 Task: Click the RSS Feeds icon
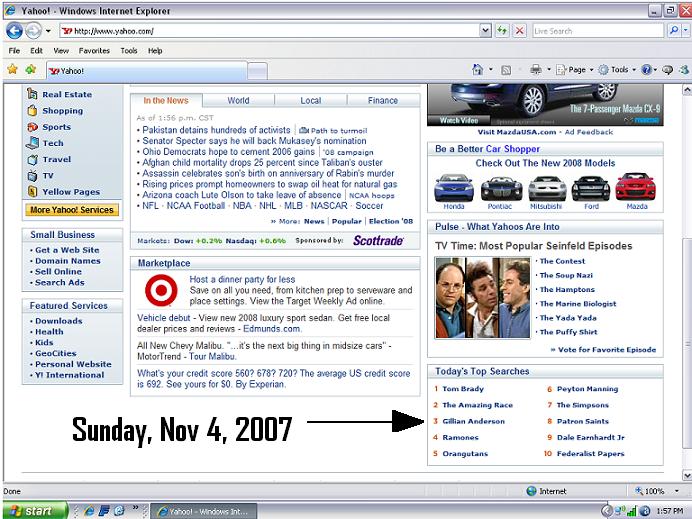pos(506,70)
